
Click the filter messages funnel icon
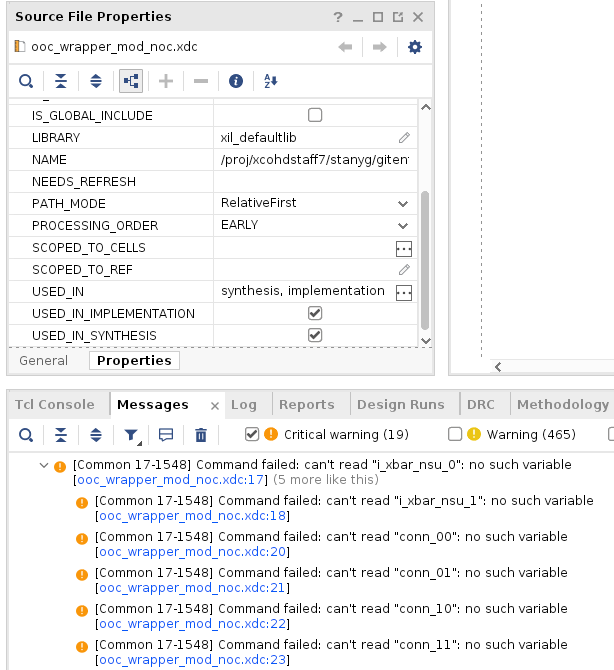coord(132,435)
